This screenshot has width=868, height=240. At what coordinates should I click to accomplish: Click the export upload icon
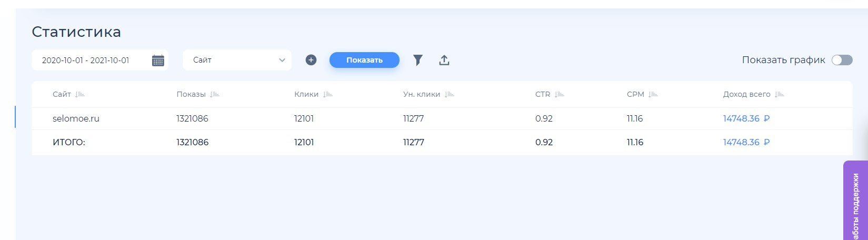point(444,60)
